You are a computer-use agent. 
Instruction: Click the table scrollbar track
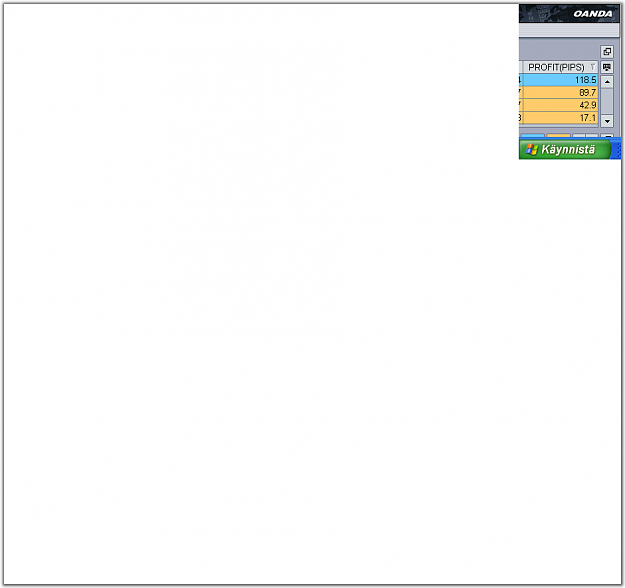pos(607,101)
